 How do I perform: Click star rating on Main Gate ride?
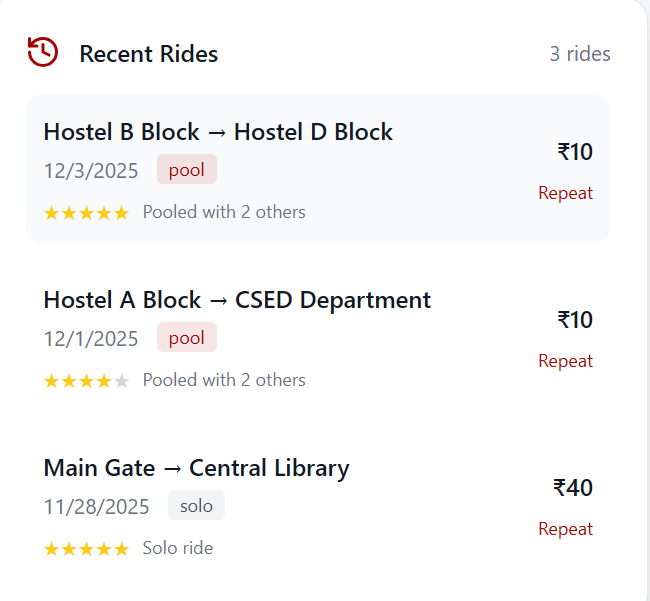(86, 549)
